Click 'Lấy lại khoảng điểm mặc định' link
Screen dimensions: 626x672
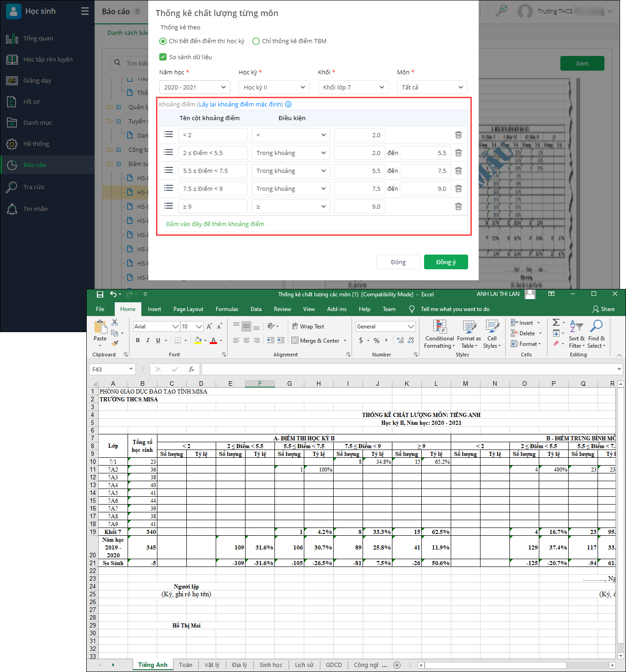pos(240,104)
